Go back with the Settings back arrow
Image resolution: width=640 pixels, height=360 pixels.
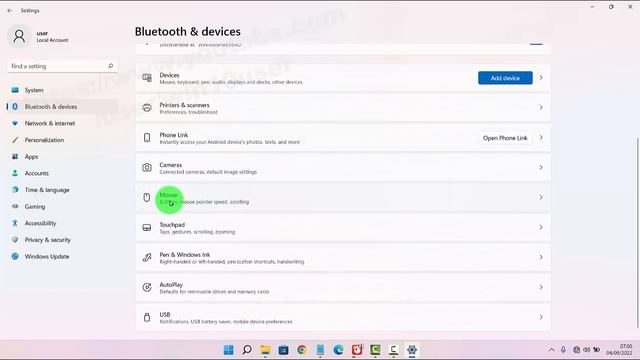[x=10, y=11]
